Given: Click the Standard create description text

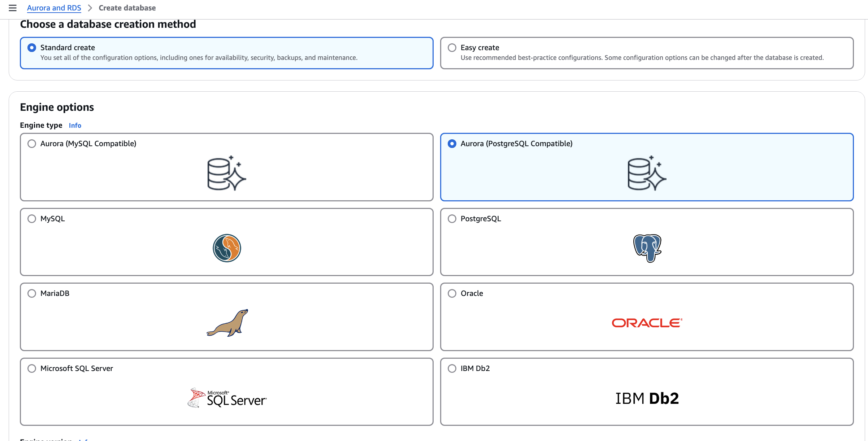Looking at the screenshot, I should pos(199,58).
